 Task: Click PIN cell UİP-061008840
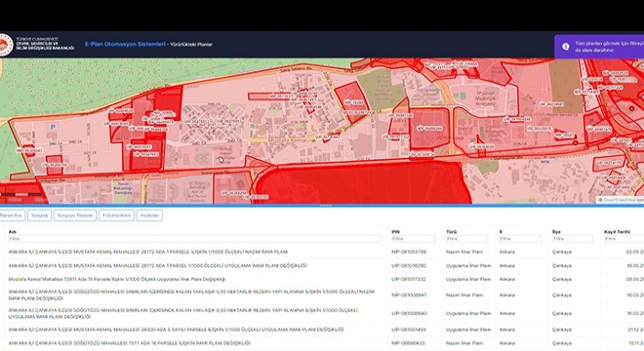409,313
